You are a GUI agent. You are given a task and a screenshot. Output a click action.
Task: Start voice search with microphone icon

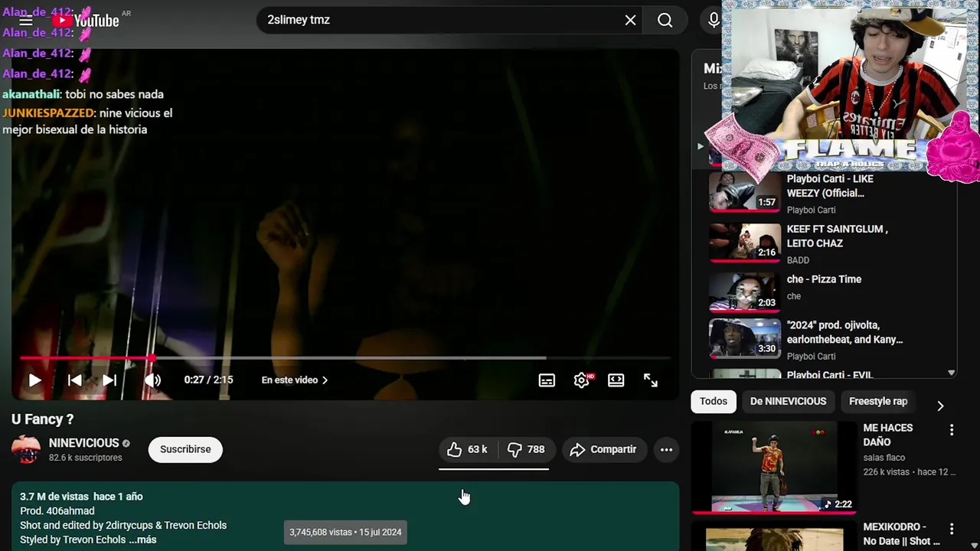714,20
